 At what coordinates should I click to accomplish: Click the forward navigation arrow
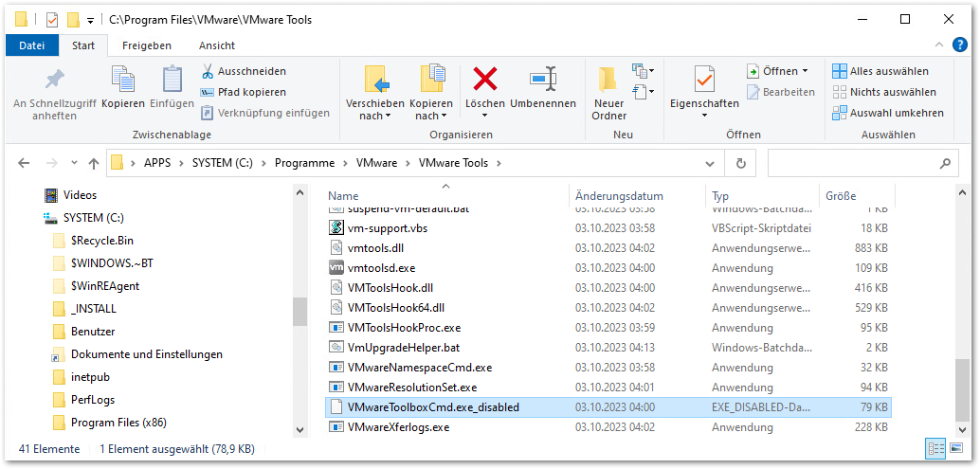coord(52,164)
